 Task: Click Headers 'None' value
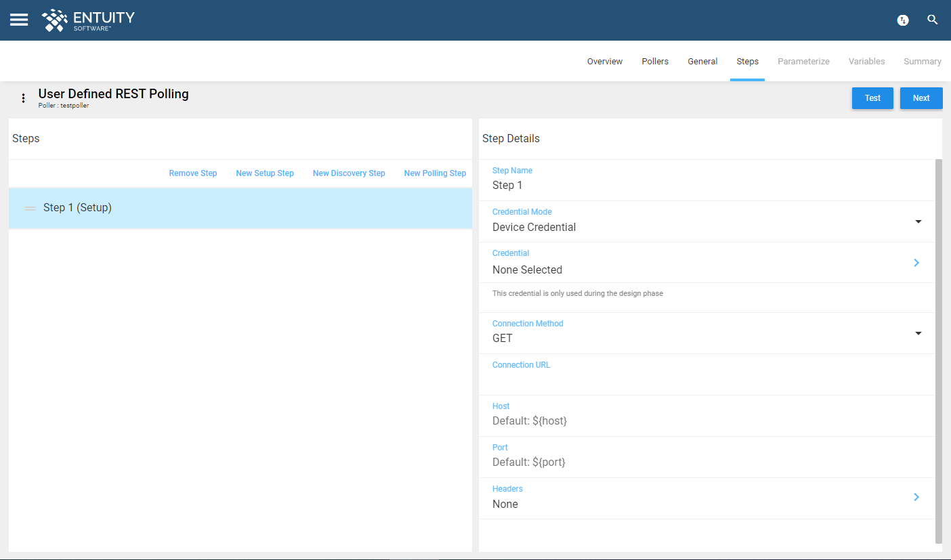click(x=505, y=504)
